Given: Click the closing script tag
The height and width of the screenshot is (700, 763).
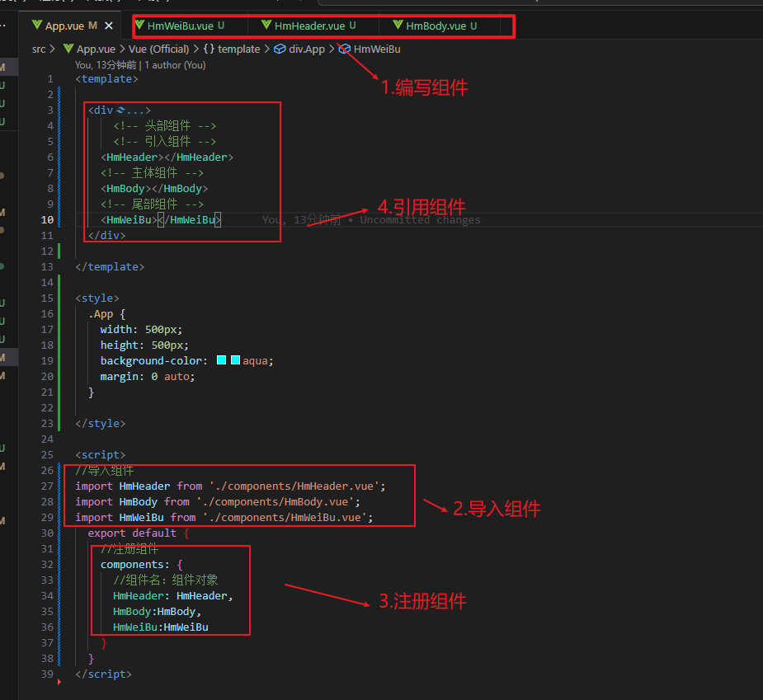Looking at the screenshot, I should [104, 674].
